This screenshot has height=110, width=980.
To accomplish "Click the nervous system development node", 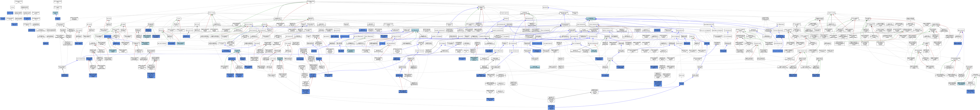I will 572,30.
